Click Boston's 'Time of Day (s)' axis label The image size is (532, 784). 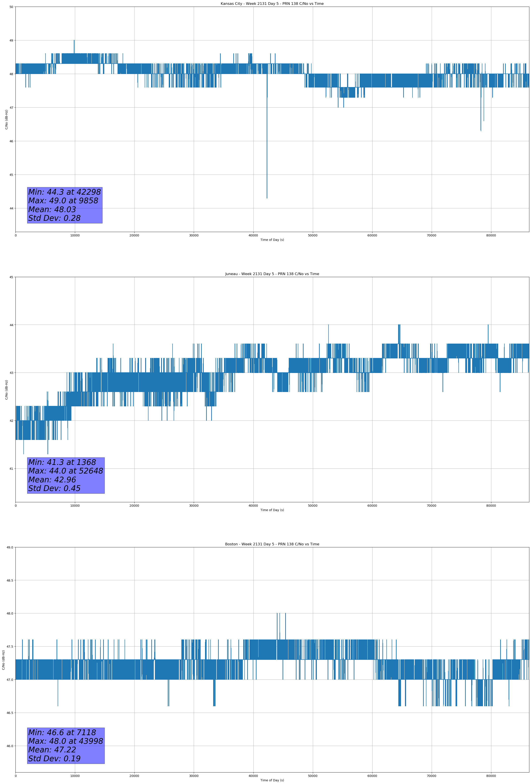[x=272, y=780]
